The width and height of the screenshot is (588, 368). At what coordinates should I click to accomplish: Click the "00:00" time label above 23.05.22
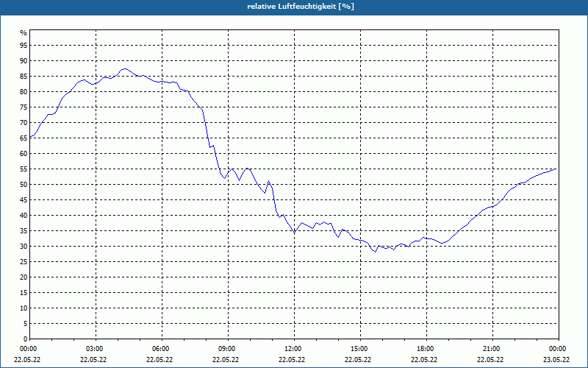pos(559,349)
